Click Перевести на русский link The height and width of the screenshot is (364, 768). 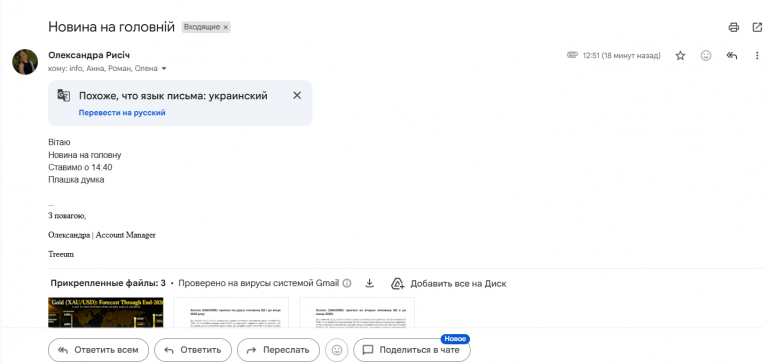pyautogui.click(x=122, y=113)
